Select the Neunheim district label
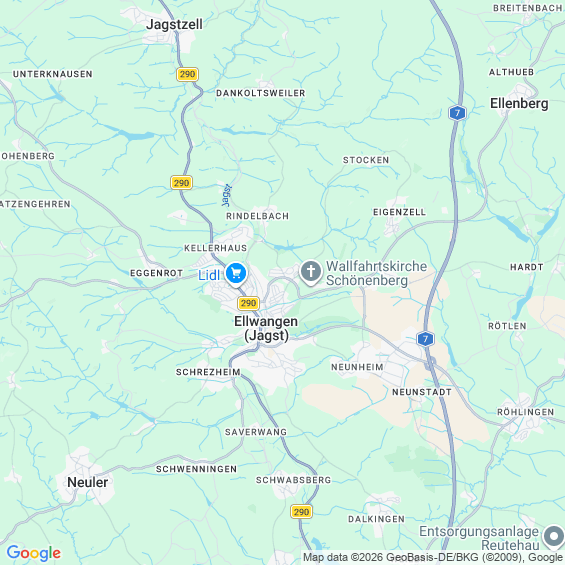The width and height of the screenshot is (565, 565). pyautogui.click(x=357, y=367)
